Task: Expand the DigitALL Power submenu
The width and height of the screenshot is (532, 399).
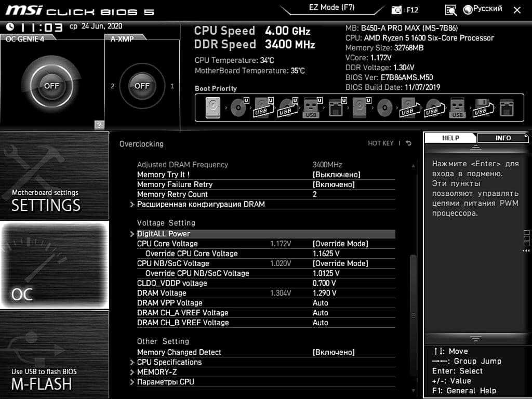Action: pos(164,234)
